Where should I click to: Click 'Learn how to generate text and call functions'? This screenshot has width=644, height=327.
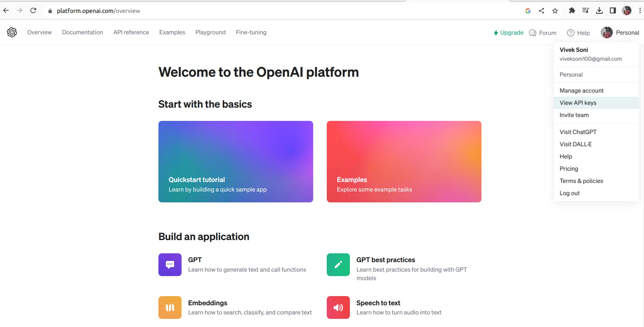click(x=247, y=270)
